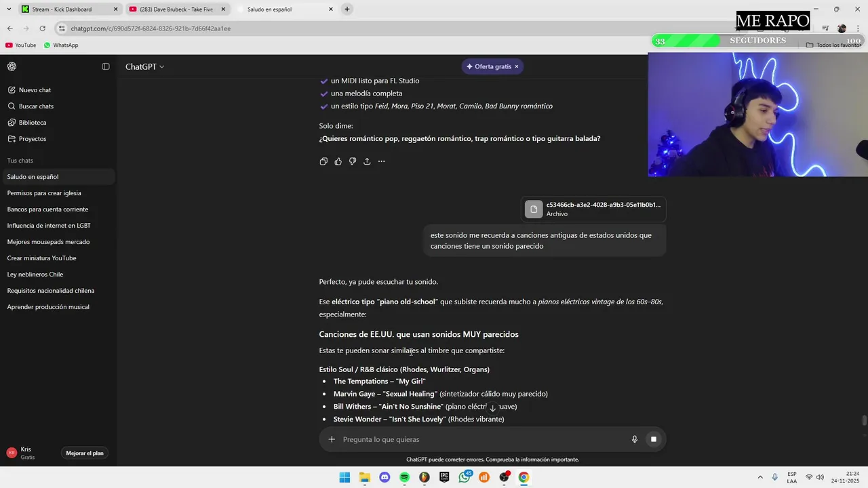
Task: Show hidden system tray icons
Action: click(759, 477)
